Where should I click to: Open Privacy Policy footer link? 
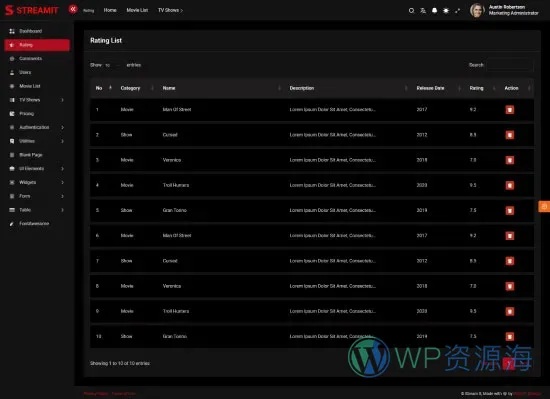(x=96, y=394)
